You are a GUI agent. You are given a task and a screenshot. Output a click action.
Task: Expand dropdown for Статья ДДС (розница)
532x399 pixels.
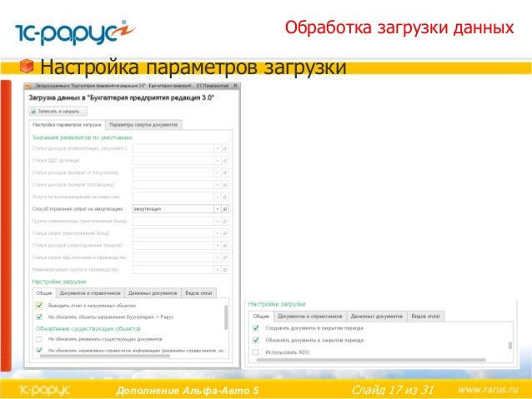(x=218, y=160)
